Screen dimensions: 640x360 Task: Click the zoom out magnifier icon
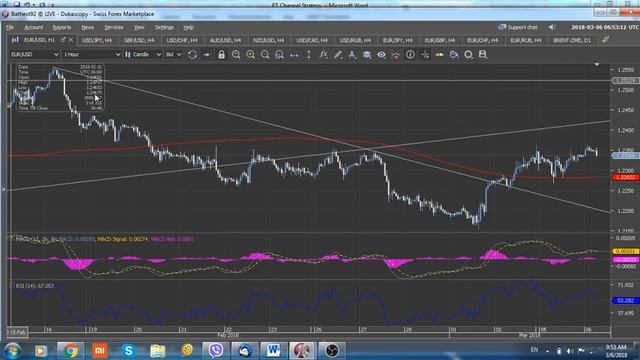point(265,55)
